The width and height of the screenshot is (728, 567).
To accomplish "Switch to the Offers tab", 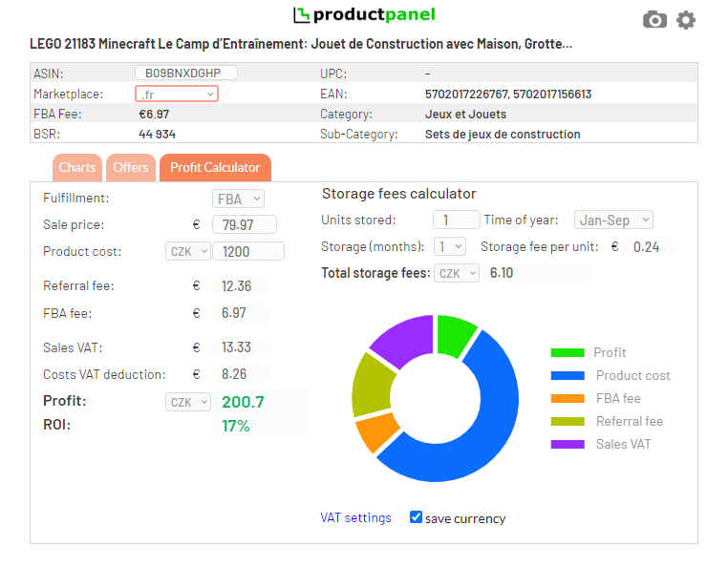I will [131, 167].
